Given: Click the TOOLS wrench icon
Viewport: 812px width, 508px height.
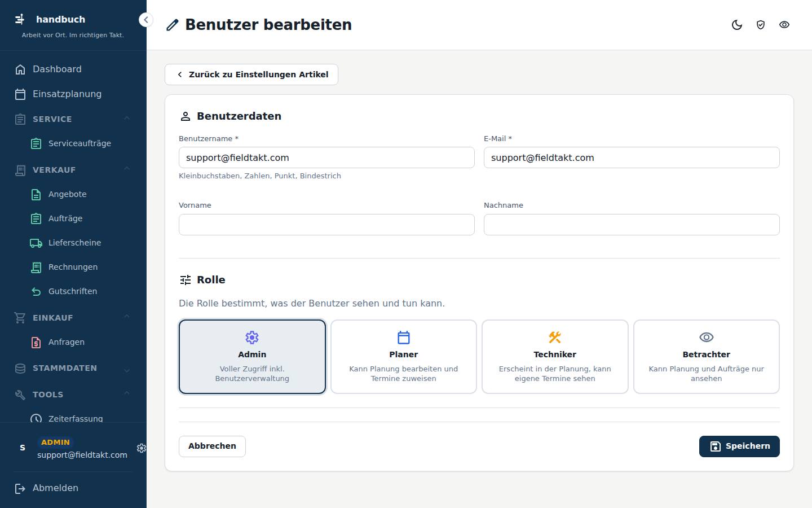Looking at the screenshot, I should pyautogui.click(x=20, y=395).
